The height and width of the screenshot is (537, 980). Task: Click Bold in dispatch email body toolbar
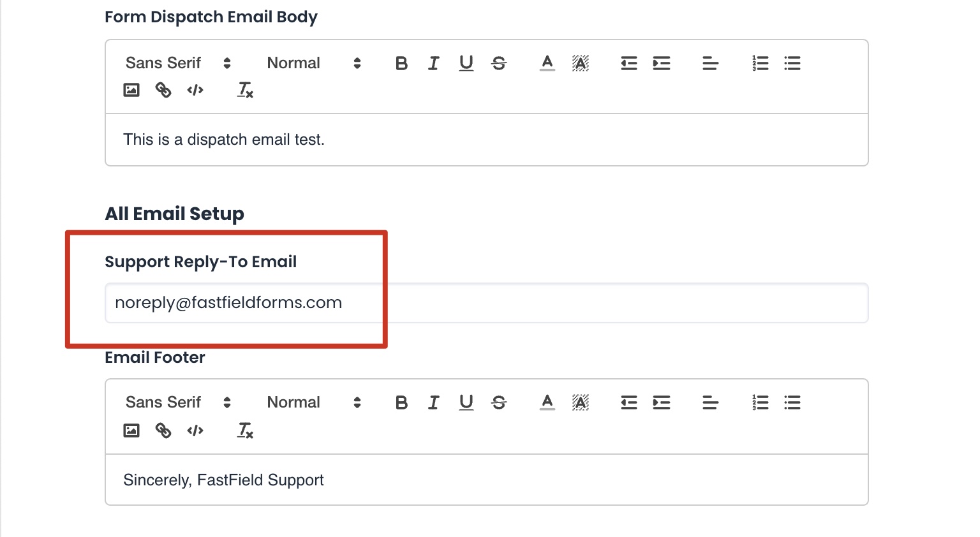pos(401,63)
